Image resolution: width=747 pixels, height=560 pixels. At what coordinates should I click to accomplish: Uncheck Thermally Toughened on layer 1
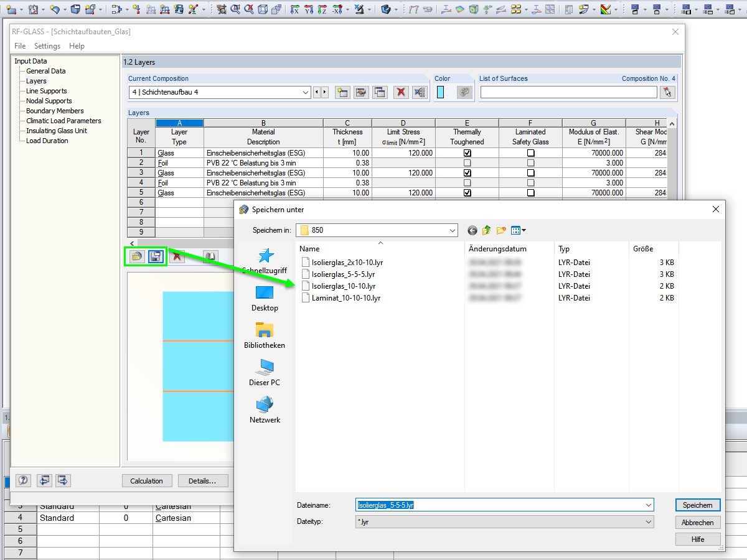467,152
